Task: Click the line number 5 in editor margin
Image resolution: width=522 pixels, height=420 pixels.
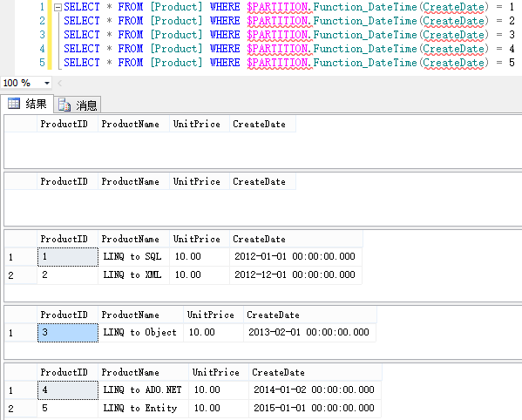Action: coord(42,63)
